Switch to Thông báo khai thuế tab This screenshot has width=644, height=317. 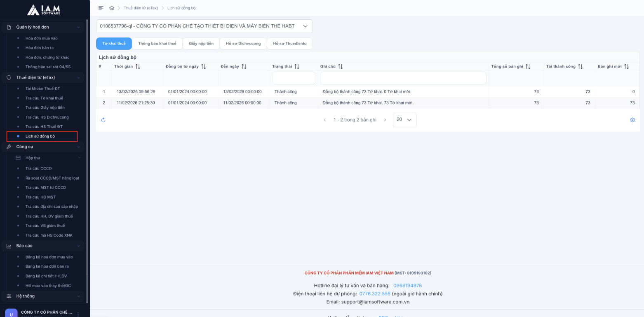tap(157, 44)
